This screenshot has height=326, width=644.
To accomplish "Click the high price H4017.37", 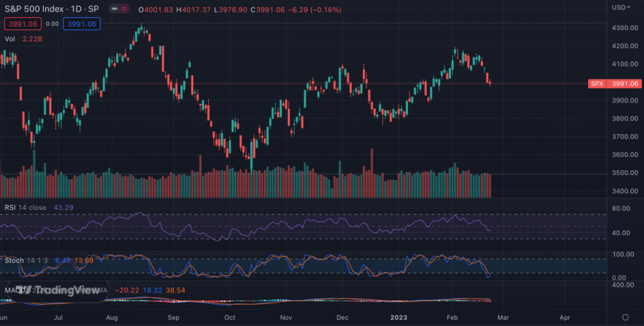I will [x=193, y=9].
